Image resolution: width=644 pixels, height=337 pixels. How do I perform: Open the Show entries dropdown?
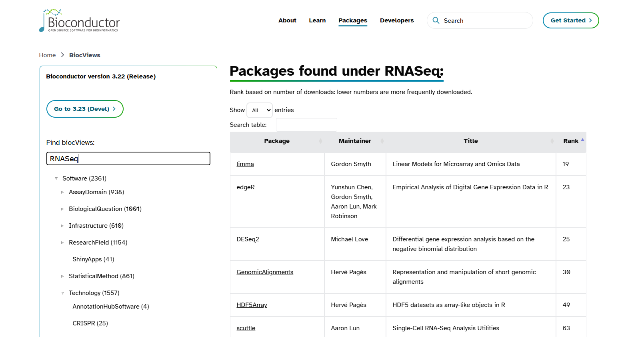[x=260, y=110]
